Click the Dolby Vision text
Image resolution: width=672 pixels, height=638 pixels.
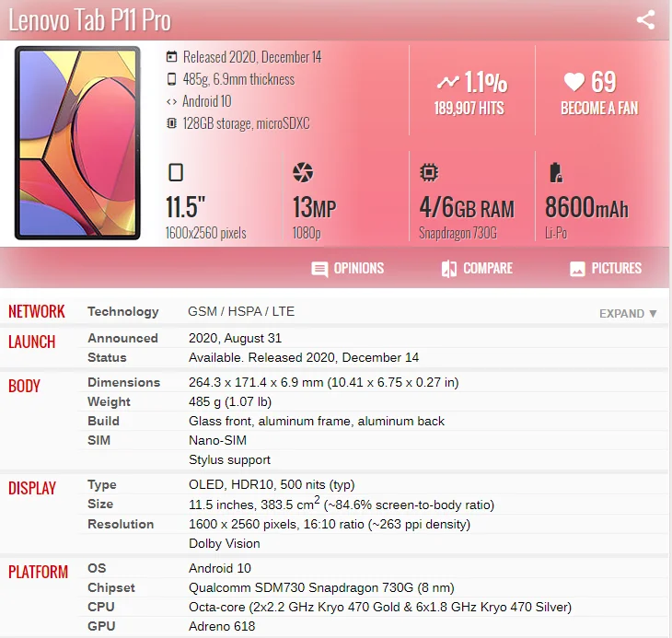224,543
